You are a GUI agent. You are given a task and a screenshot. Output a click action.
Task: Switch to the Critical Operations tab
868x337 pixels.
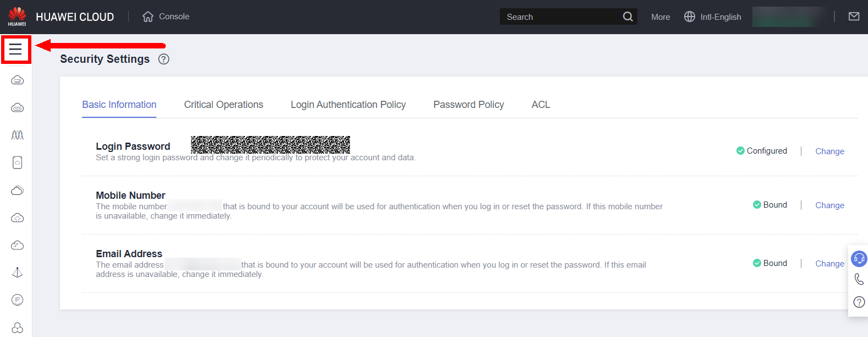pos(223,105)
